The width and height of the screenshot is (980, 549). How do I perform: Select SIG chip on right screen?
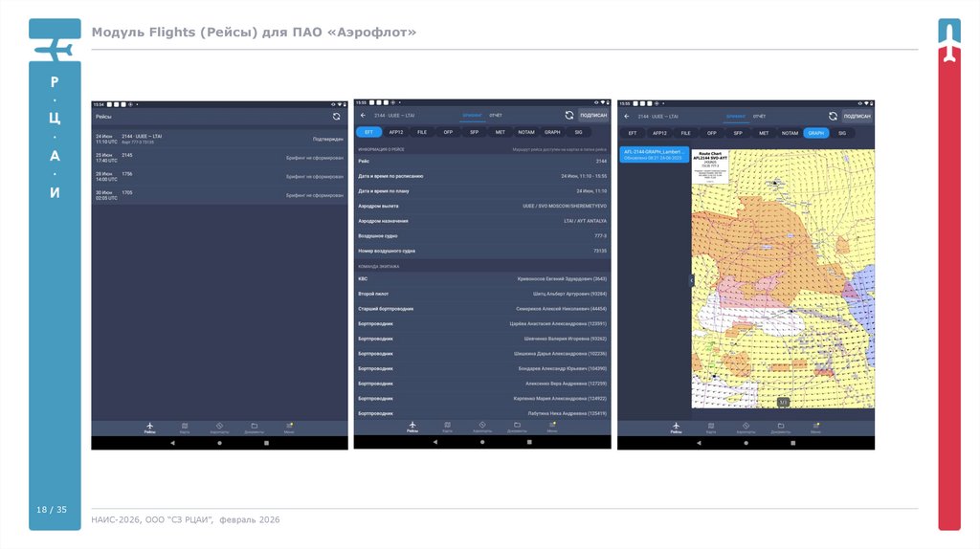(x=842, y=133)
